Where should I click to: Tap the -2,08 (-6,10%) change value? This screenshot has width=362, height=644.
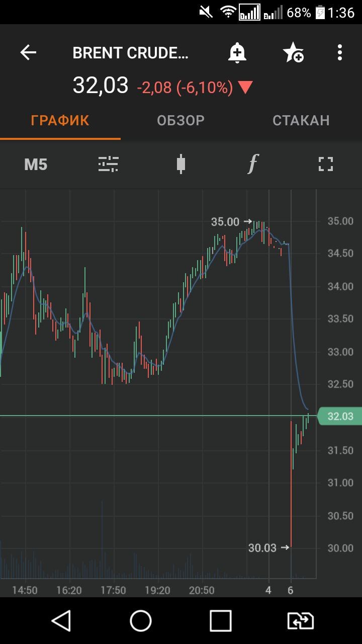coord(185,89)
